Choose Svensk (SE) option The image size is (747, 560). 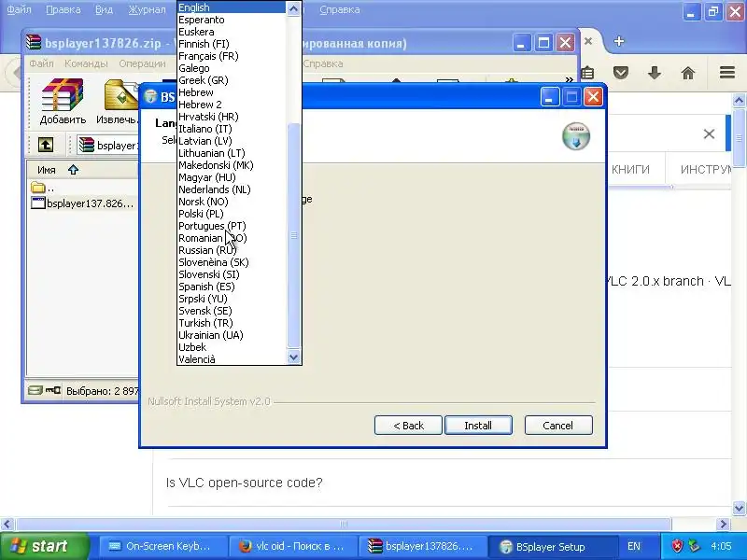(232, 311)
